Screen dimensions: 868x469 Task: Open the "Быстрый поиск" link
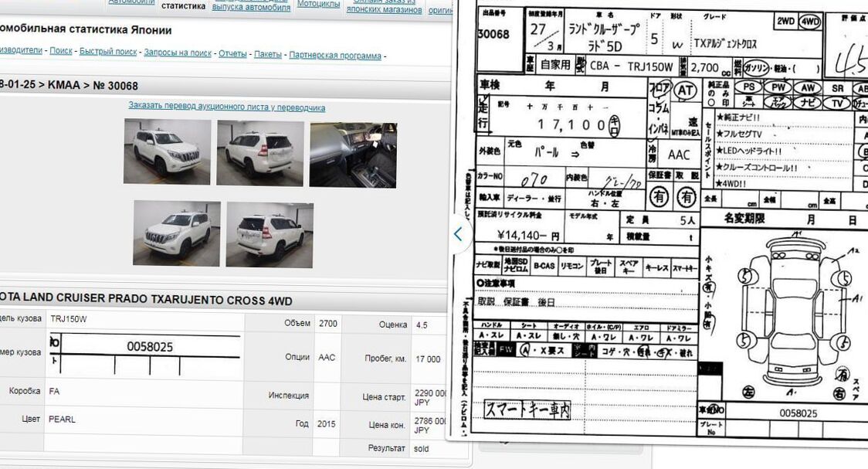coord(108,52)
